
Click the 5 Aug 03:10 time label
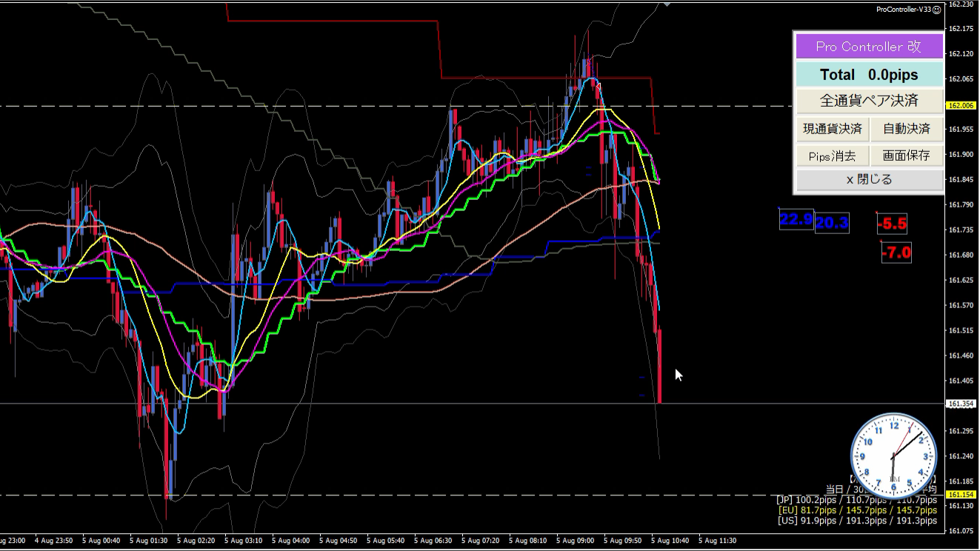[x=243, y=541]
